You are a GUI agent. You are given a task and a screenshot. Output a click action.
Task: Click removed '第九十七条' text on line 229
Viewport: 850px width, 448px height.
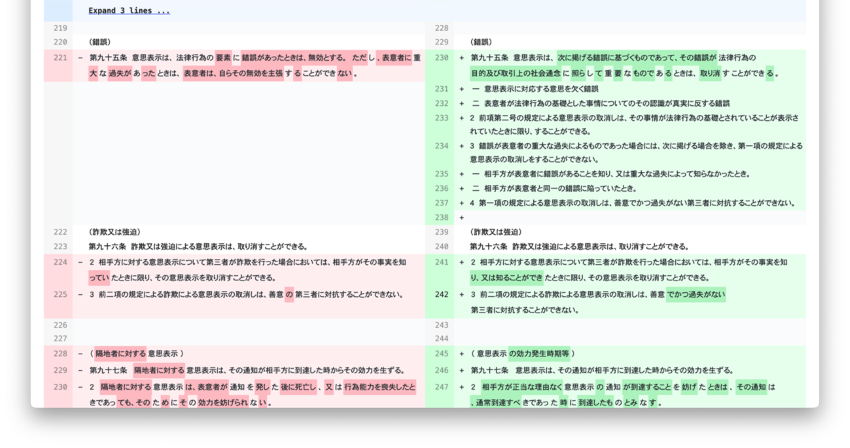click(x=108, y=371)
